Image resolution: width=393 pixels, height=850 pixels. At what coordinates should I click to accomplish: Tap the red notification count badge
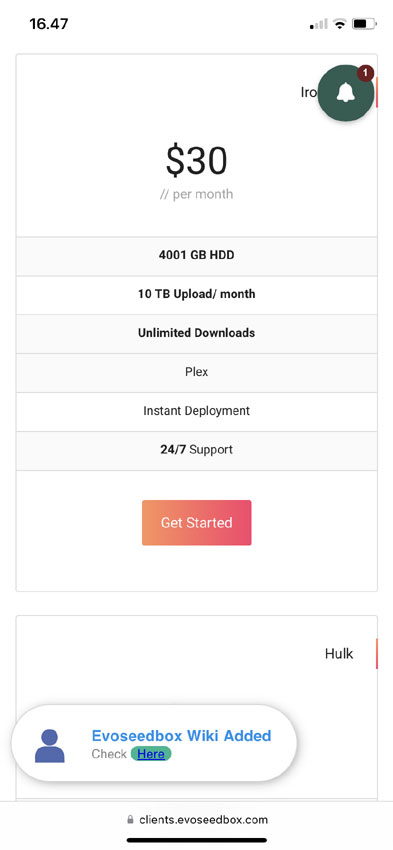click(365, 73)
